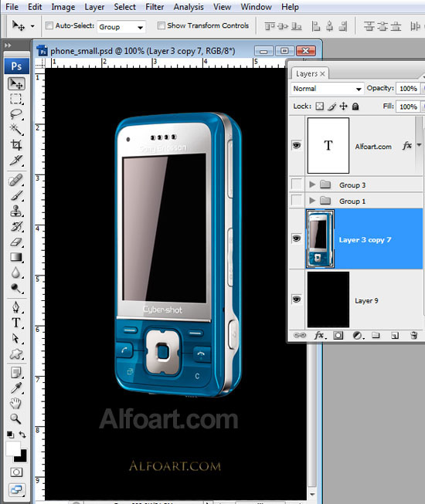Select the Hand tool
425x504 pixels.
(x=16, y=404)
